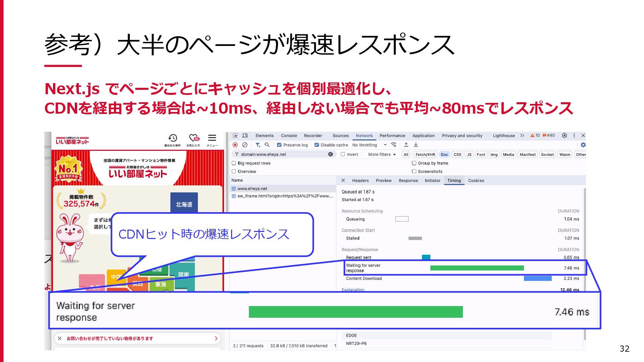
Task: Open Application tab
Action: tap(423, 135)
